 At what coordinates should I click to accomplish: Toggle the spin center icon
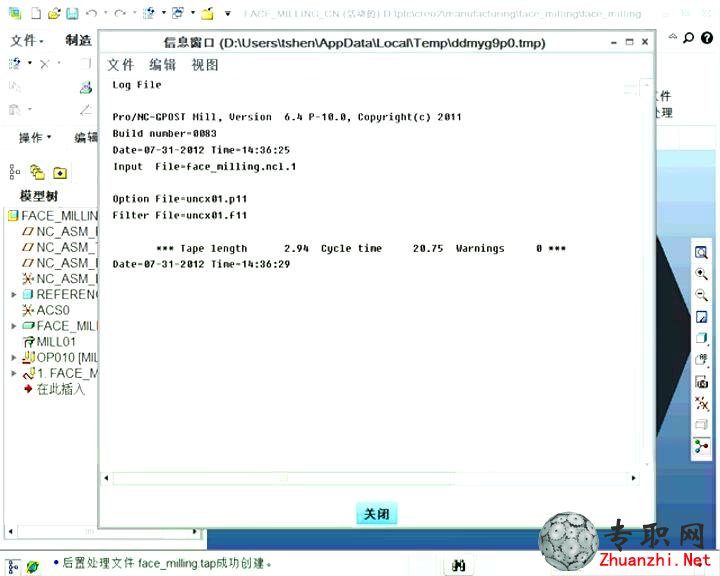tap(701, 446)
